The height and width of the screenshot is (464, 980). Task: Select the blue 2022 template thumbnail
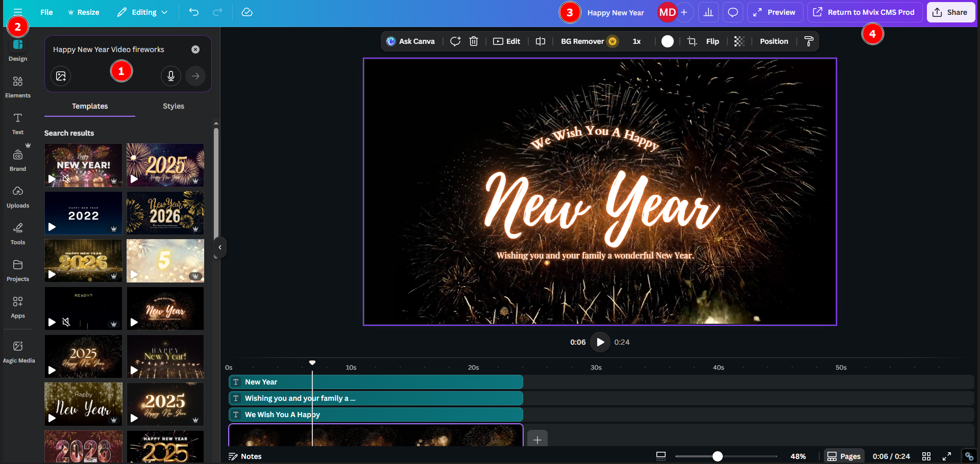tap(83, 213)
